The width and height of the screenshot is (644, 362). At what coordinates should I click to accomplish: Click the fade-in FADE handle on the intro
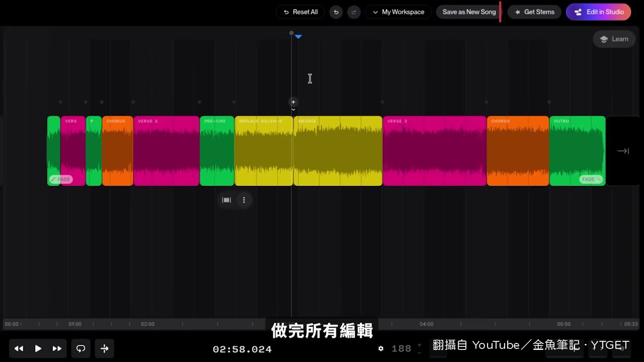click(x=61, y=179)
